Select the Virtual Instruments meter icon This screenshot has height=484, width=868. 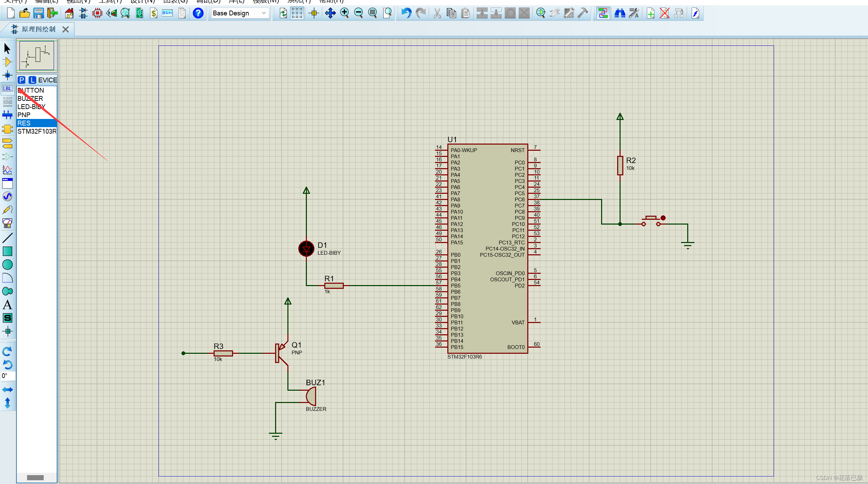[x=7, y=223]
